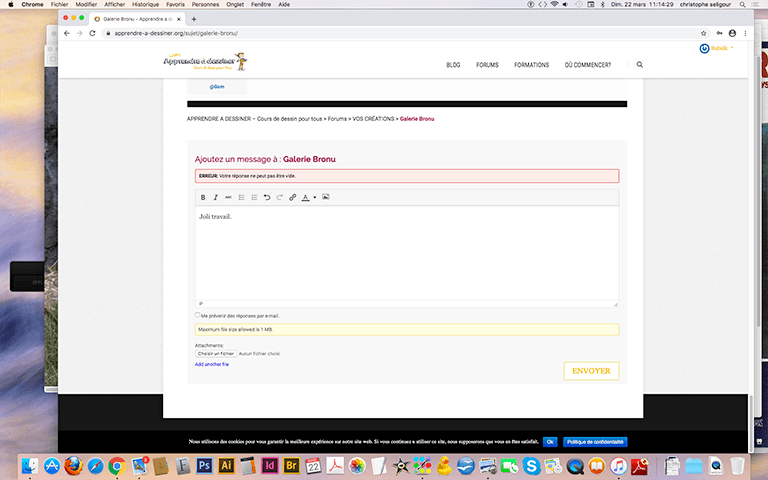Accept cookies with the Ok button
This screenshot has height=480, width=768.
pos(550,442)
